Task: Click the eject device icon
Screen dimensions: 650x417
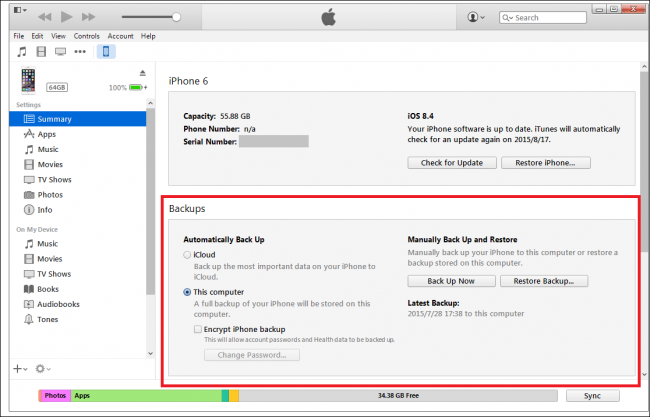Action: tap(143, 73)
